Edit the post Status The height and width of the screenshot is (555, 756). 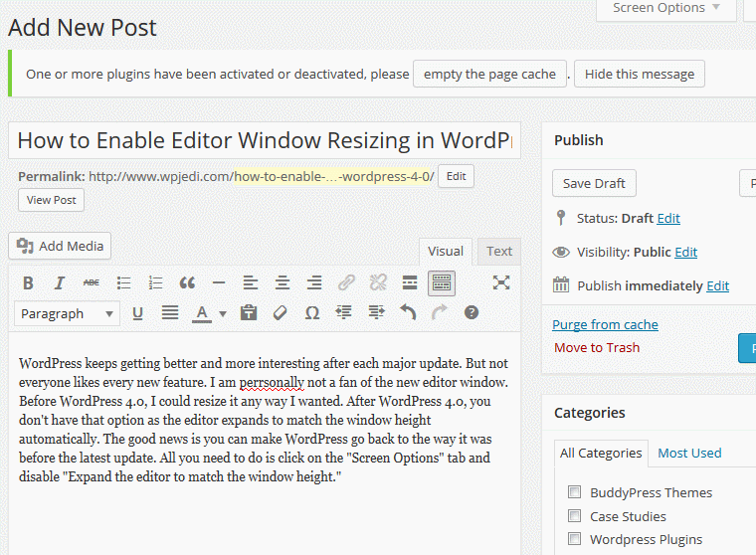pos(668,219)
